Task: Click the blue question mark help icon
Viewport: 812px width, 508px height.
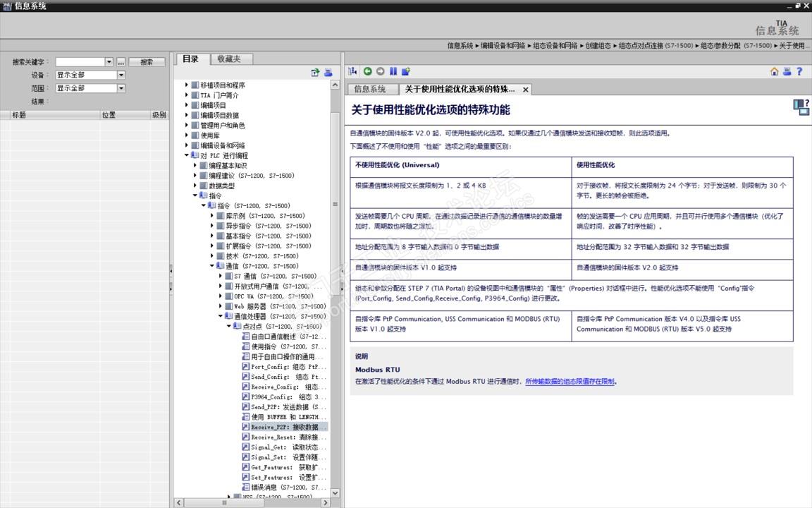Action: tap(799, 71)
